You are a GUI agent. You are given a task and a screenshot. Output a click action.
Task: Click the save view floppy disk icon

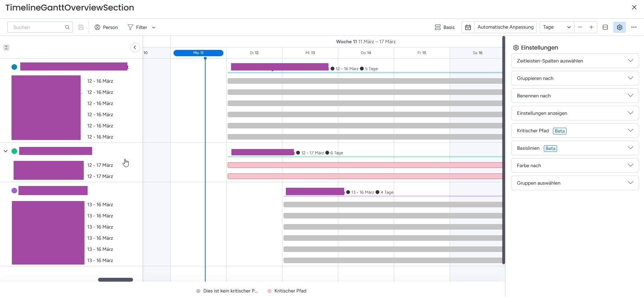tap(81, 27)
